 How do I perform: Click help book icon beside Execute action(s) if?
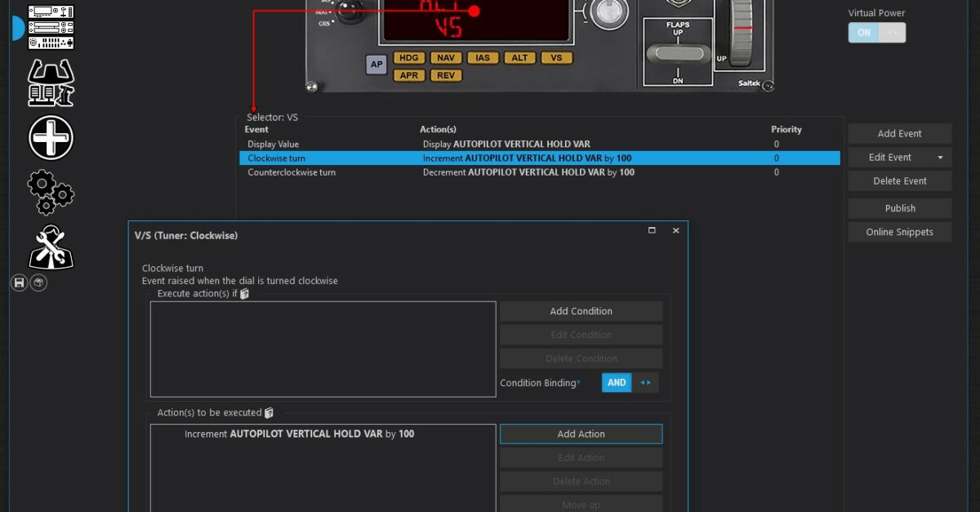tap(244, 294)
